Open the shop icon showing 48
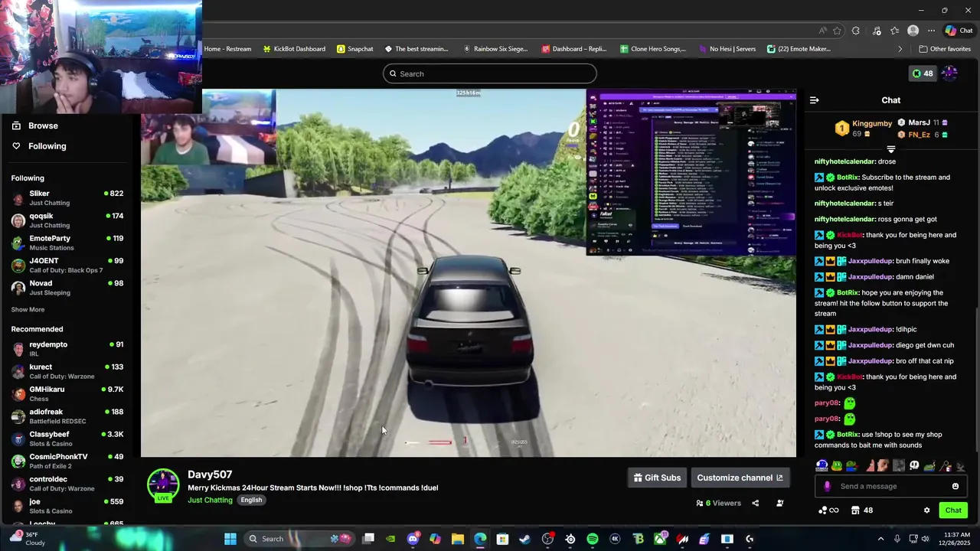This screenshot has width=980, height=551. pyautogui.click(x=862, y=510)
